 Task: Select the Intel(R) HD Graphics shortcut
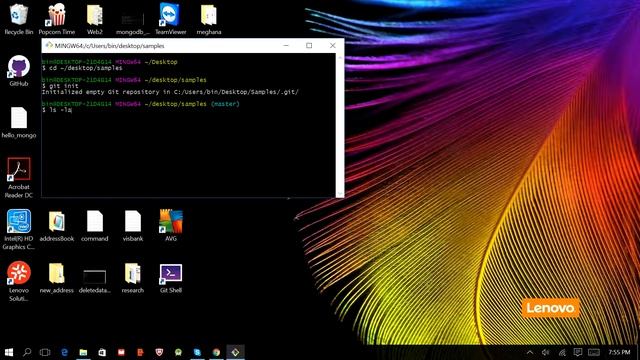19,229
